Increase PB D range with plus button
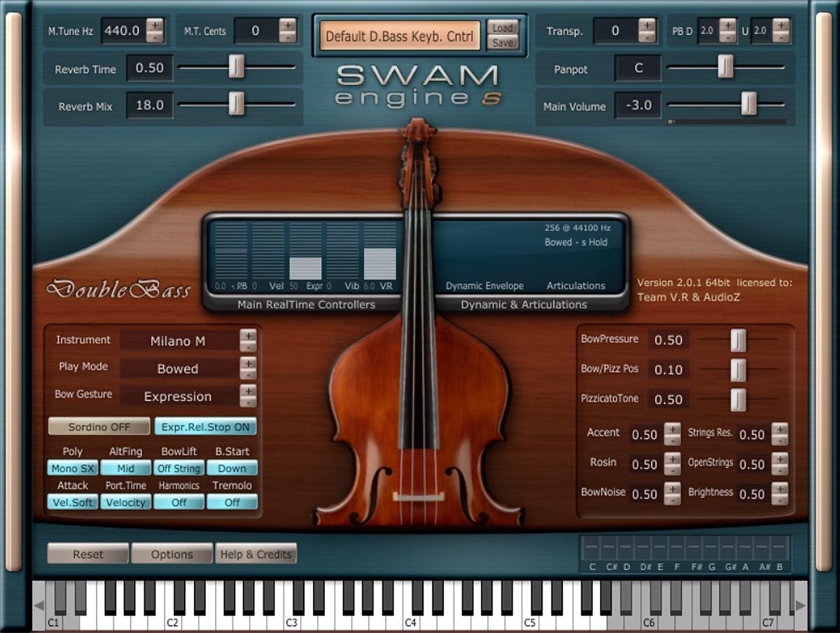 pos(728,25)
